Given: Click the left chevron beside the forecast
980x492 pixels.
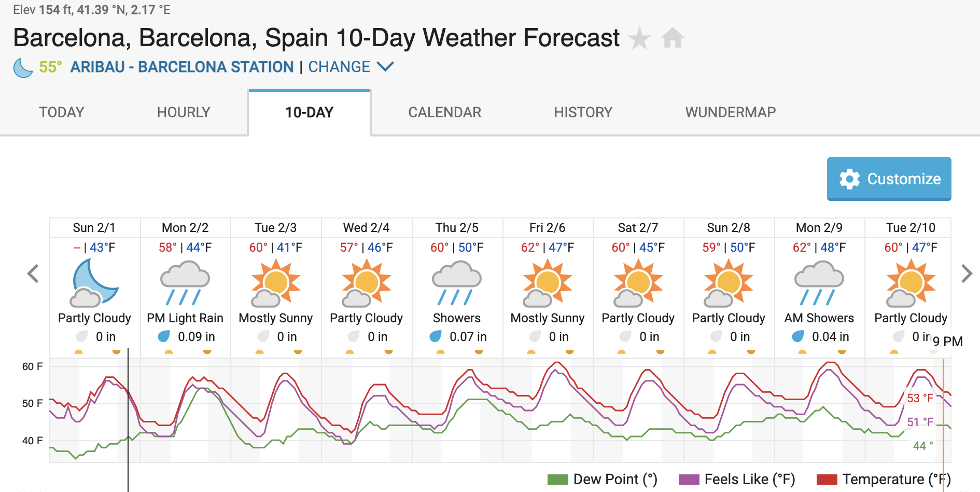Looking at the screenshot, I should click(x=32, y=274).
